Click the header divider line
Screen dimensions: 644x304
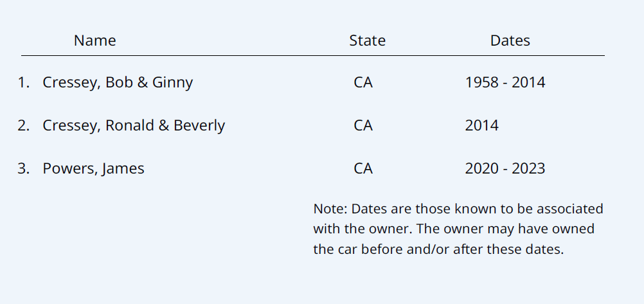[312, 56]
